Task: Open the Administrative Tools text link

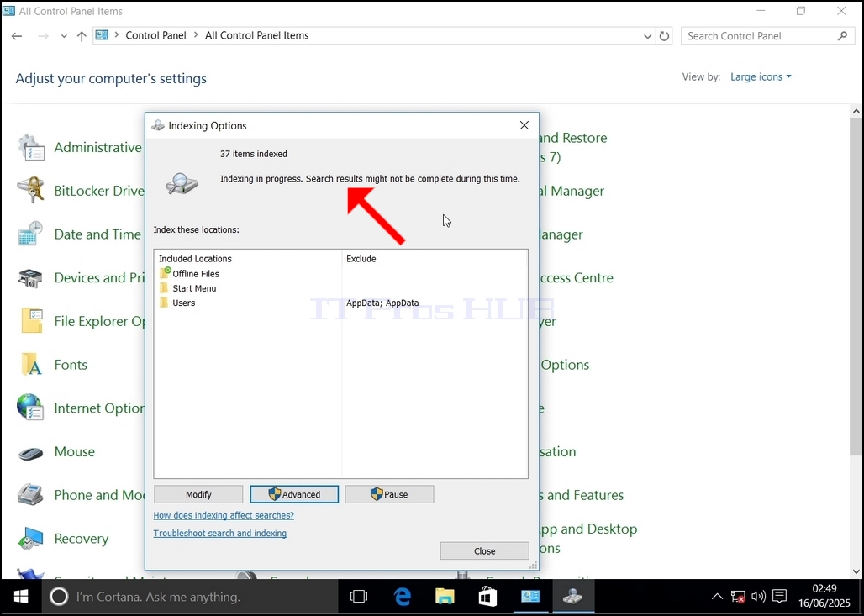Action: point(98,148)
